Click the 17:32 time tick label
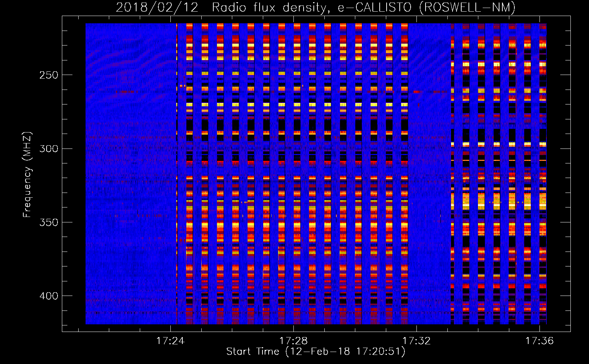This screenshot has height=364, width=589. (416, 341)
